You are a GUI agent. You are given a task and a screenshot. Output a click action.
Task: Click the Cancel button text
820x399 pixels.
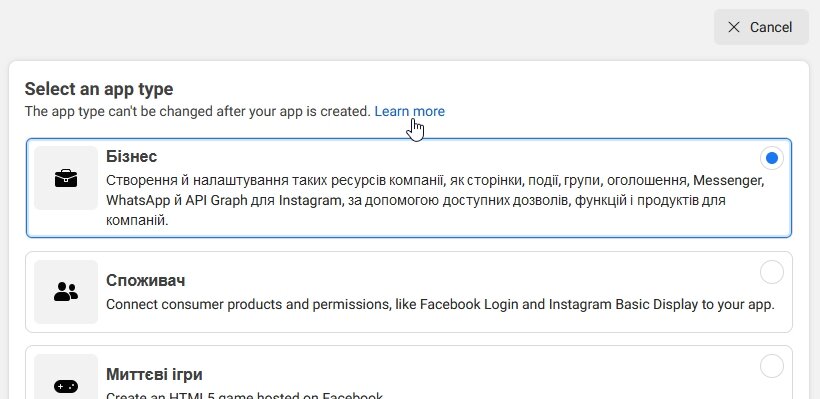tap(771, 27)
